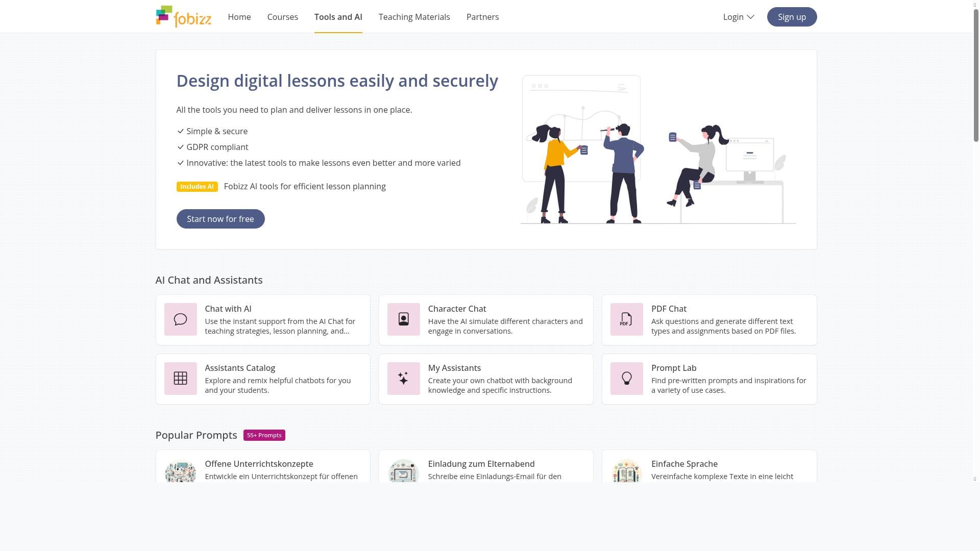Navigate to the Partners page

(x=482, y=17)
